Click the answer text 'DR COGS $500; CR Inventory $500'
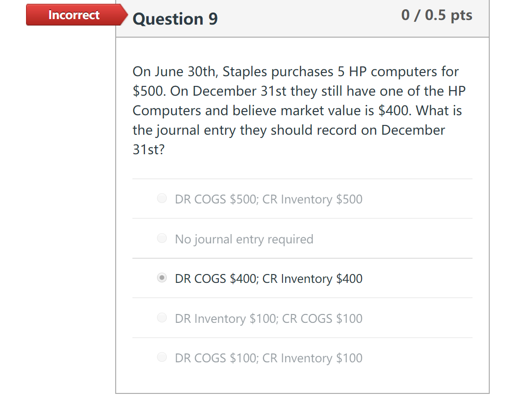The image size is (532, 412). (268, 199)
